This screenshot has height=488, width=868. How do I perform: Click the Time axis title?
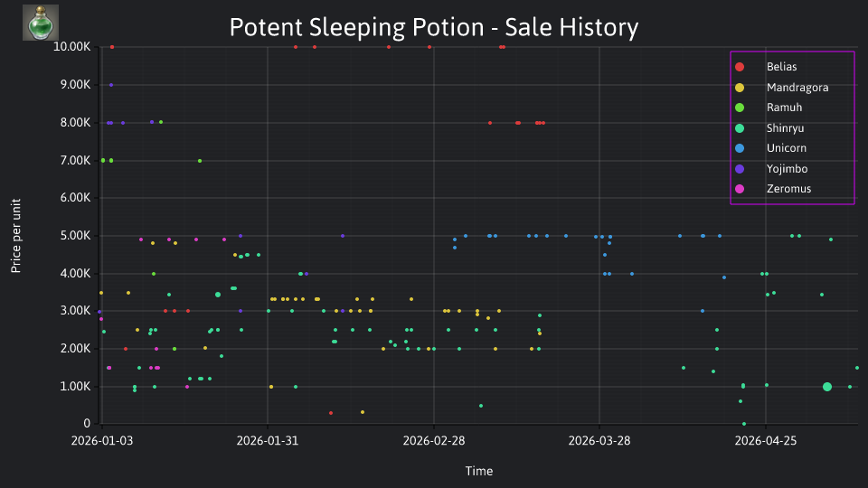(x=479, y=471)
